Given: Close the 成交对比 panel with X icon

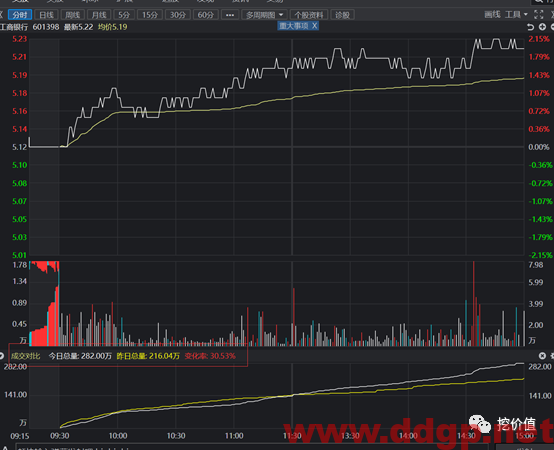Looking at the screenshot, I should click(542, 356).
